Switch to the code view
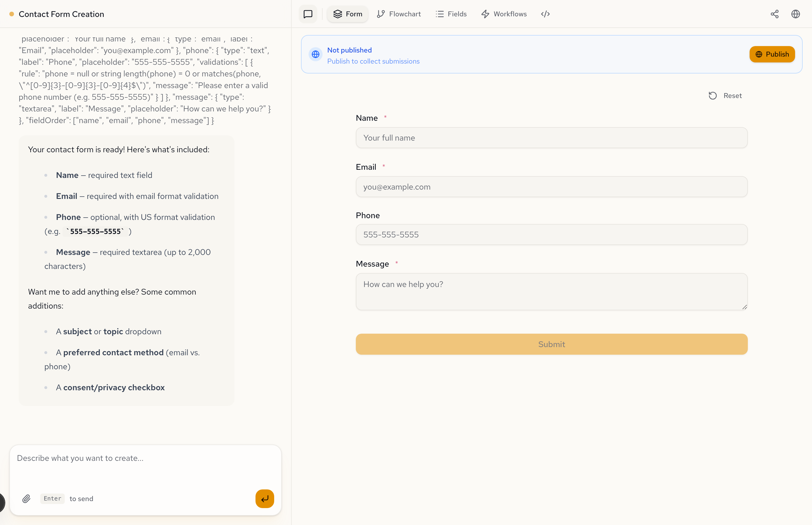 pyautogui.click(x=545, y=14)
